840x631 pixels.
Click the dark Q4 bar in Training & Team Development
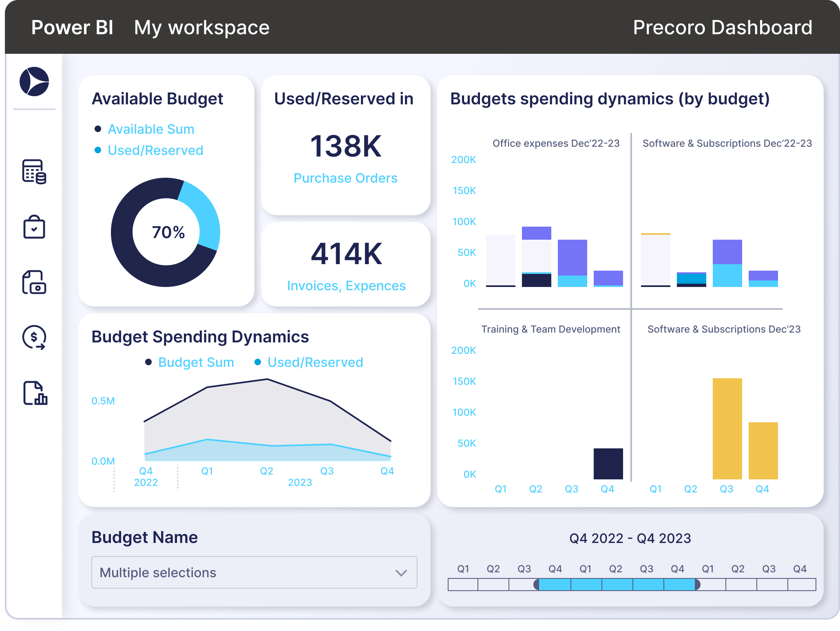(x=608, y=465)
